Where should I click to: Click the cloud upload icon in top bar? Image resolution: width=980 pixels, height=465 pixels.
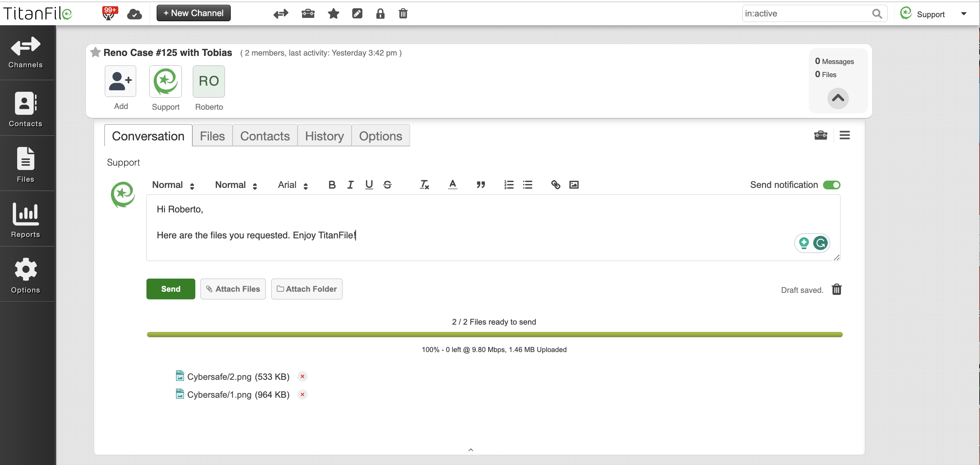click(x=135, y=14)
